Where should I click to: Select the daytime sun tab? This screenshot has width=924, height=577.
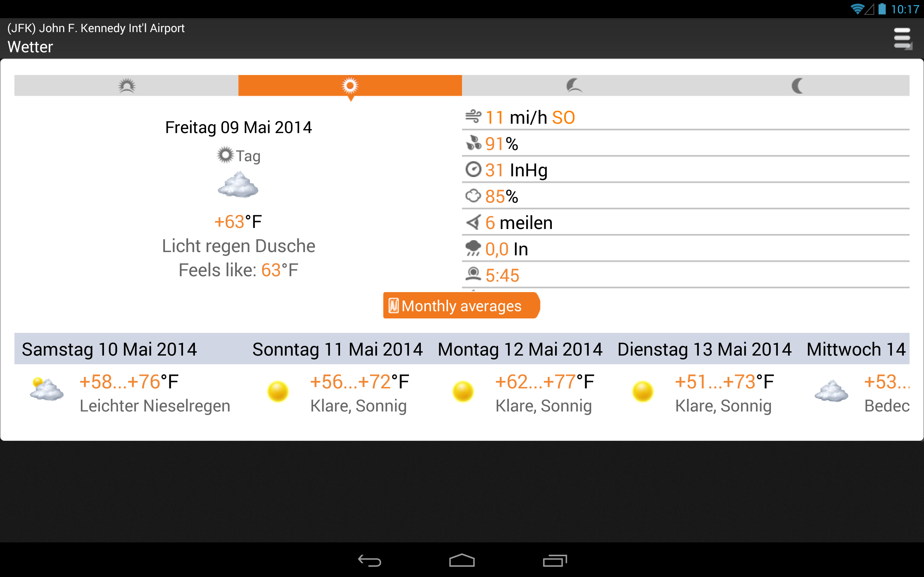pos(350,85)
